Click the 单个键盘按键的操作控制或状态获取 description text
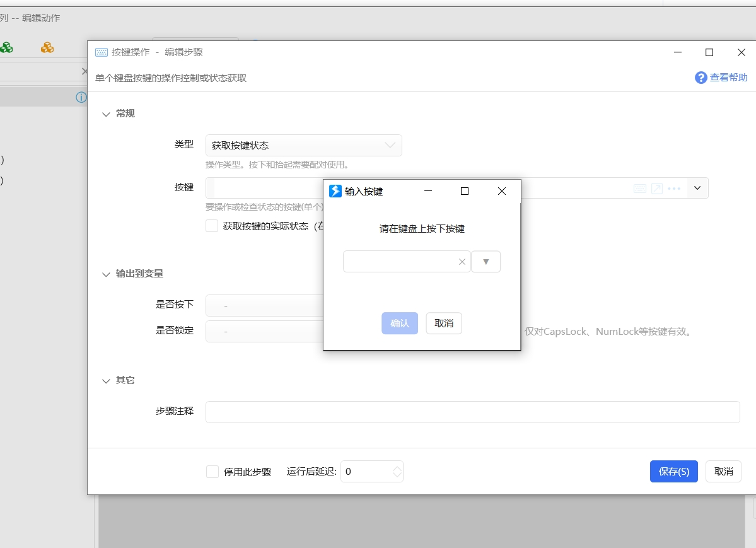The image size is (756, 548). (x=171, y=78)
